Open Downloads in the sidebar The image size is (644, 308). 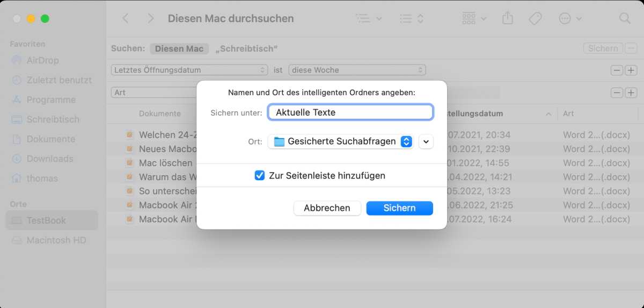(x=51, y=159)
